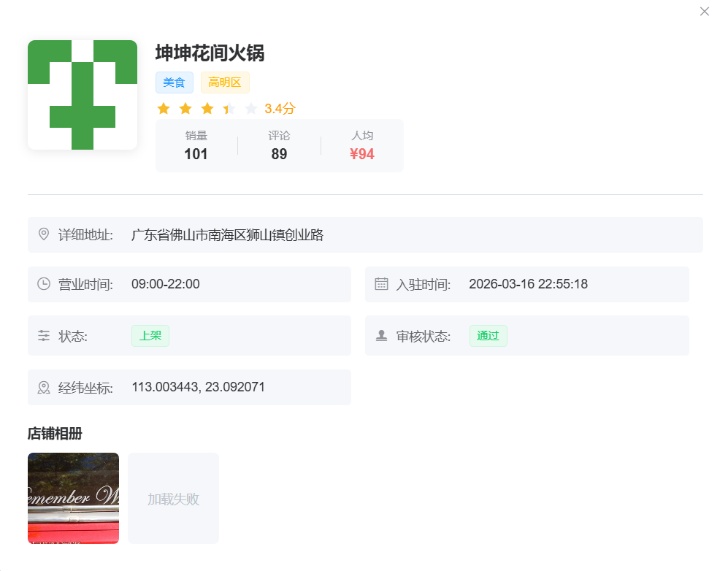Click the clock icon next to 营业时间
Viewport: 728px width, 571px height.
pyautogui.click(x=44, y=284)
